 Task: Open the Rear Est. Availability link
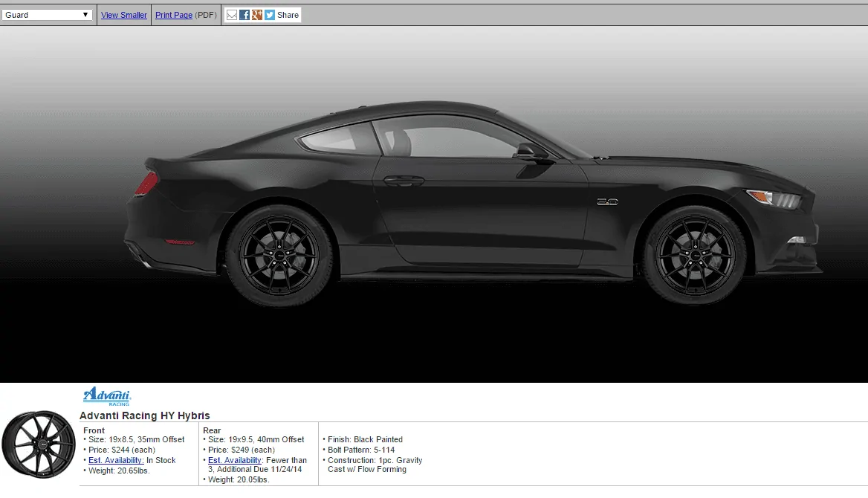pyautogui.click(x=235, y=460)
